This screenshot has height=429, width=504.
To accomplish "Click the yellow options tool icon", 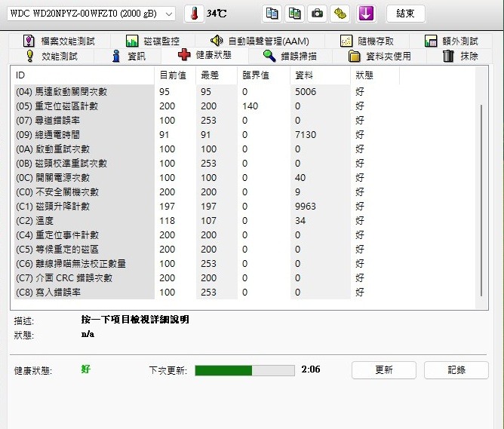I will (340, 14).
